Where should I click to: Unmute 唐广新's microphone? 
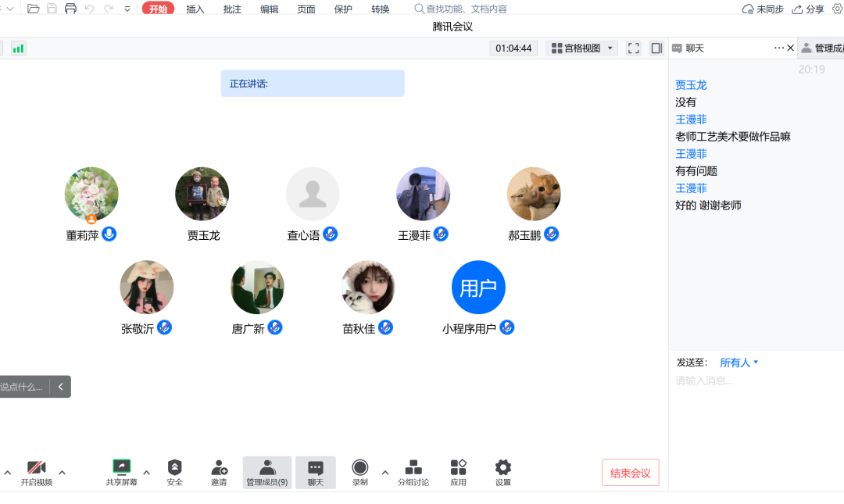point(275,327)
